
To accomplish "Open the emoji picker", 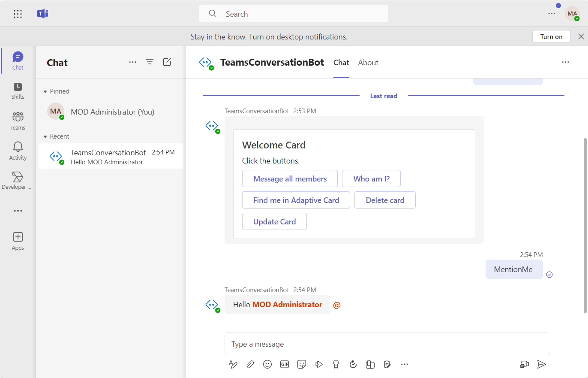I will [x=267, y=364].
